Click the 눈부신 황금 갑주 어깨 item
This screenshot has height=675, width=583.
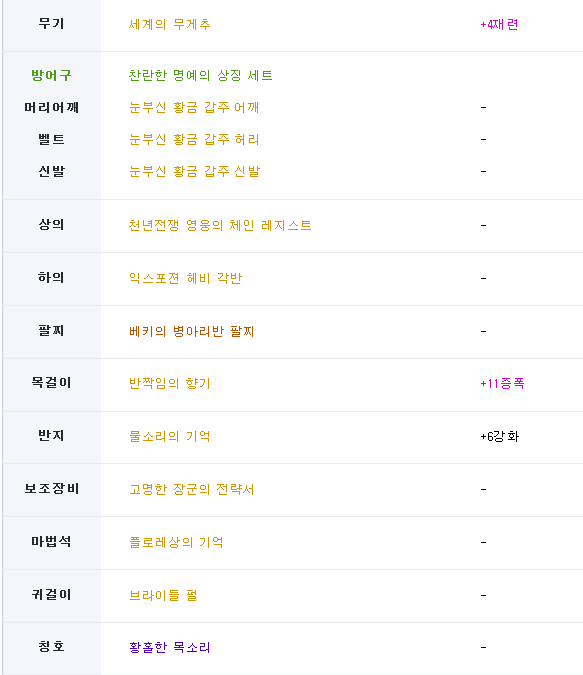(x=194, y=107)
